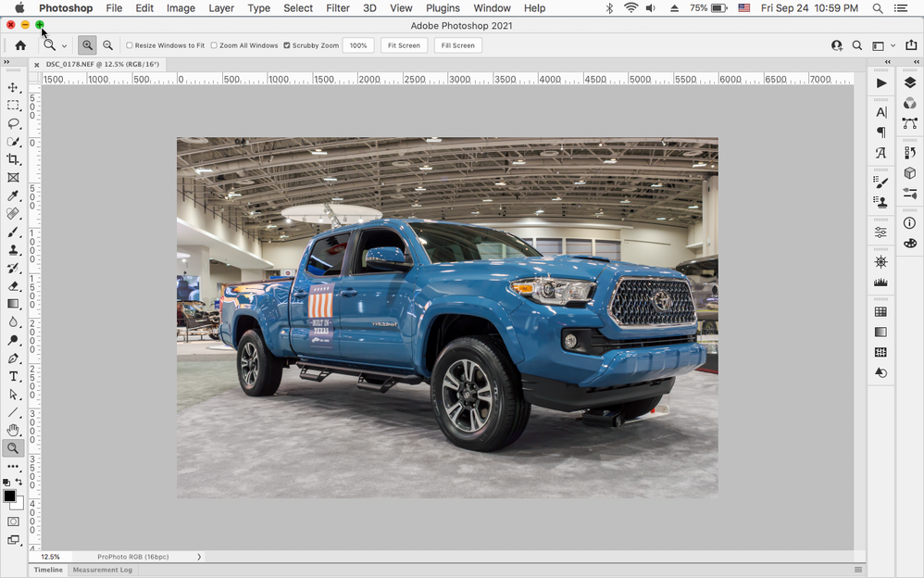The height and width of the screenshot is (578, 924).
Task: Open the Image menu
Action: (181, 8)
